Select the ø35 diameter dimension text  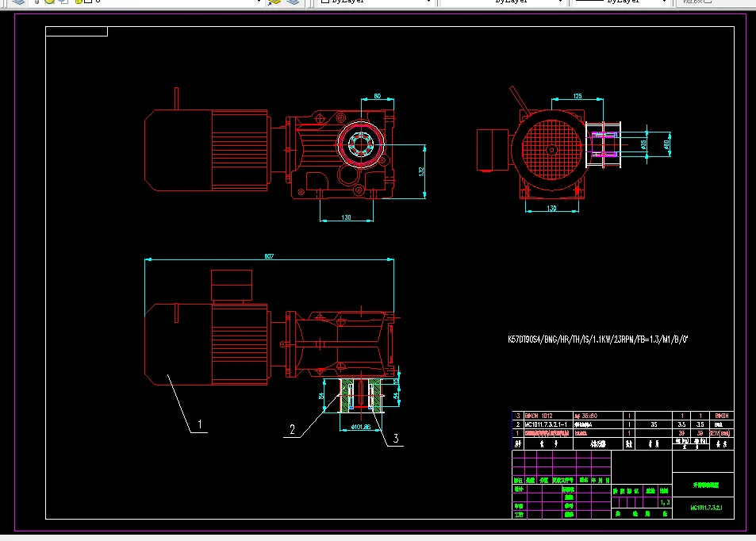coord(643,144)
